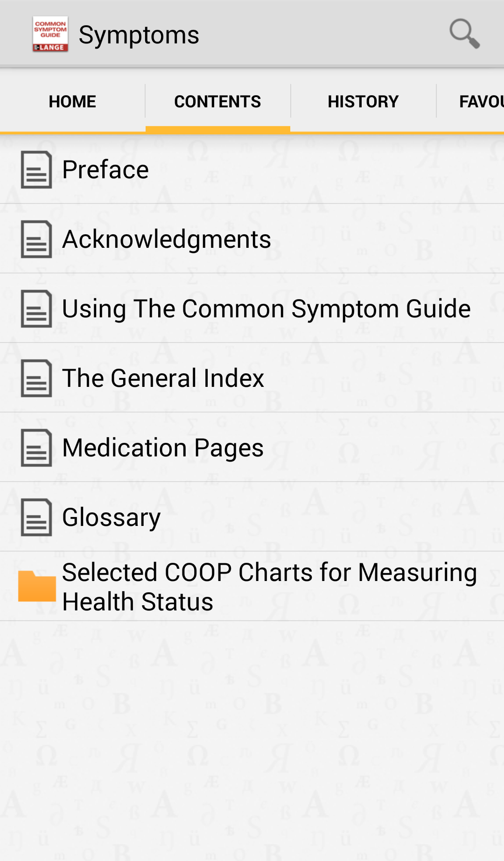The image size is (504, 861).
Task: Click the Acknowledgments document icon
Action: click(x=36, y=239)
